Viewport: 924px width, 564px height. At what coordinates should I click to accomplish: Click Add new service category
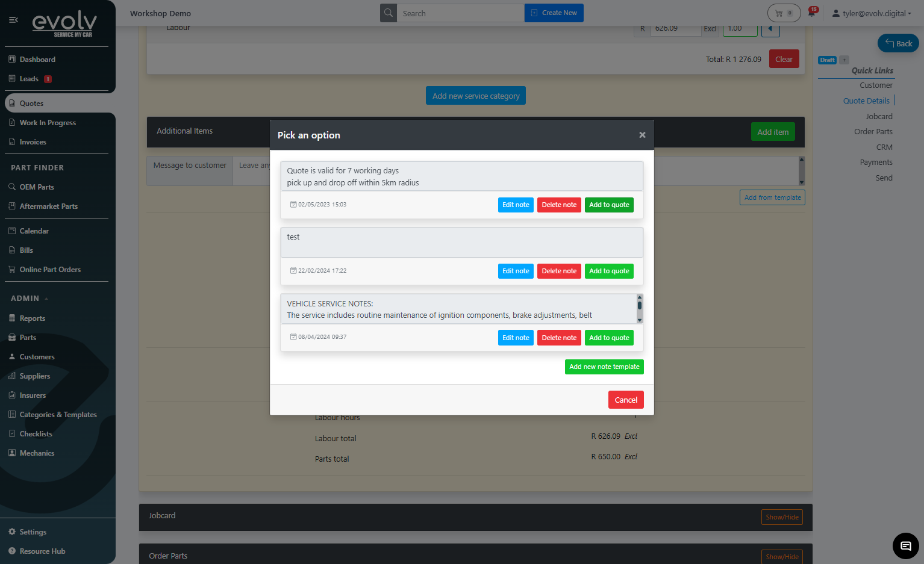[x=476, y=96]
